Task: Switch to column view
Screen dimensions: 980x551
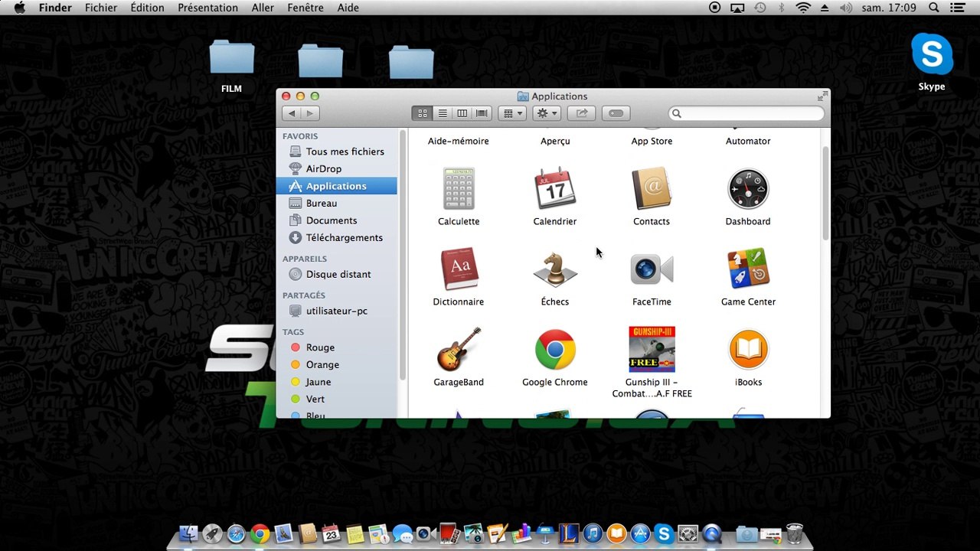Action: coord(462,113)
